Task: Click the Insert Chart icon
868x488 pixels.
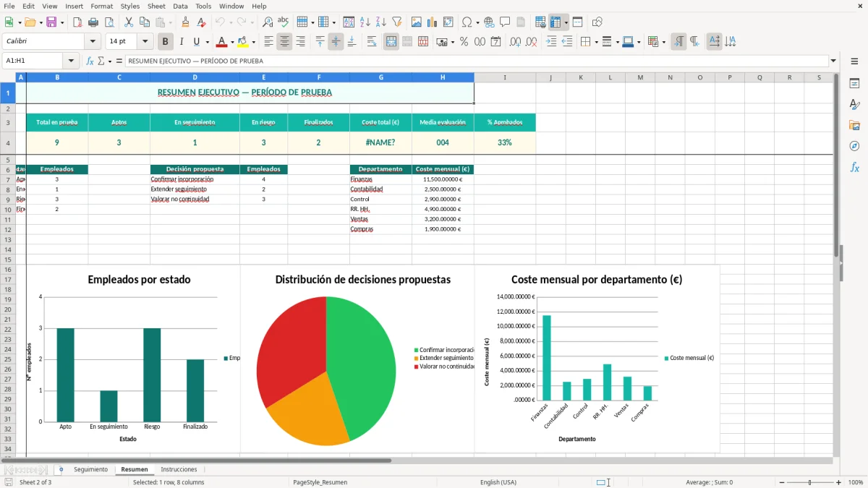Action: [432, 22]
